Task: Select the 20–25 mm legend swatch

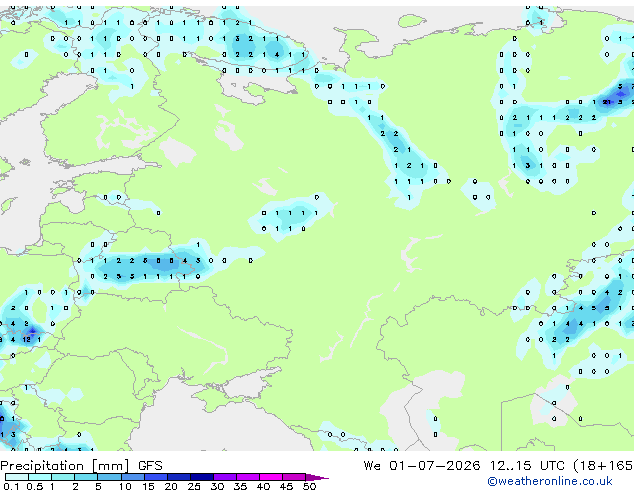Action: pos(179,477)
